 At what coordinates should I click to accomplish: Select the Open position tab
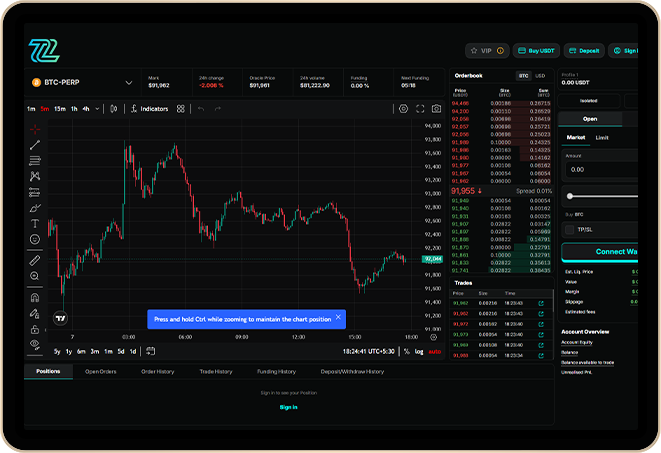tap(590, 119)
